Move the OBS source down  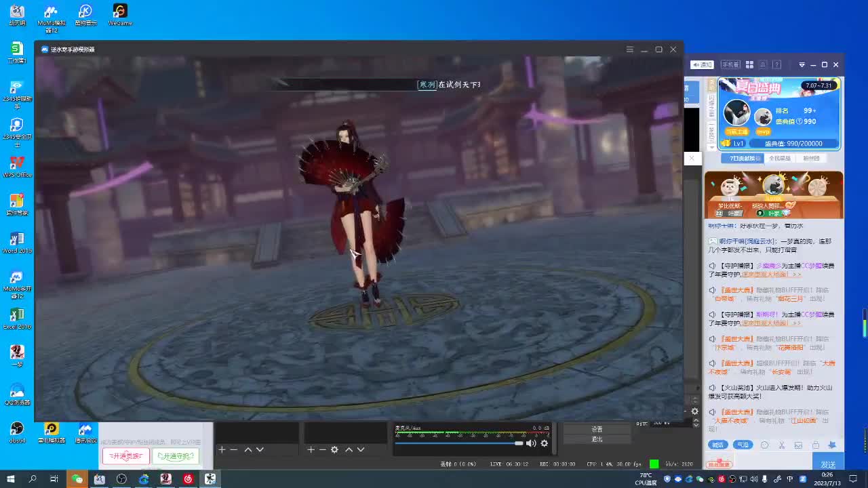(361, 449)
